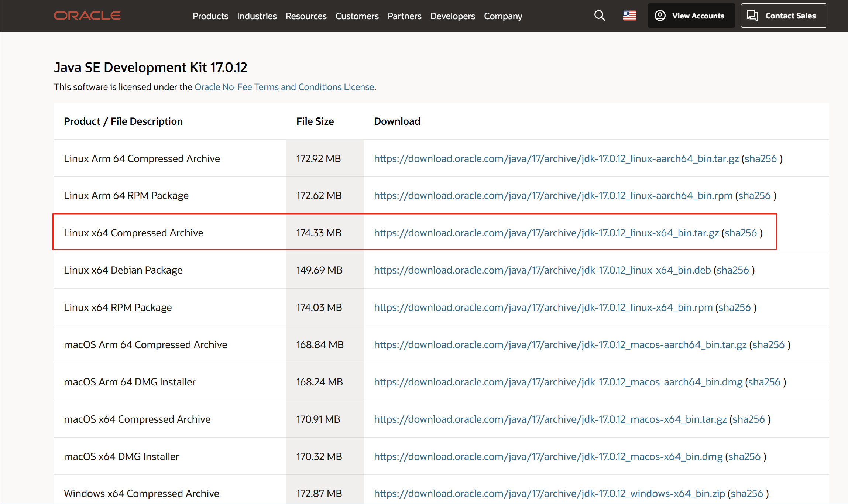Open the search magnifier icon
Screen dimensions: 848x504
(x=600, y=16)
